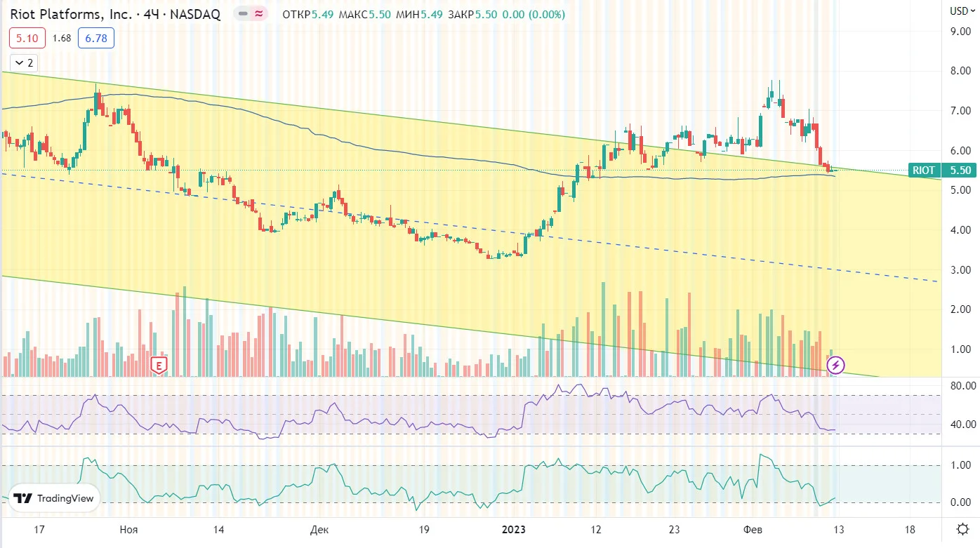Click the 2.00 price axis label

tap(959, 309)
